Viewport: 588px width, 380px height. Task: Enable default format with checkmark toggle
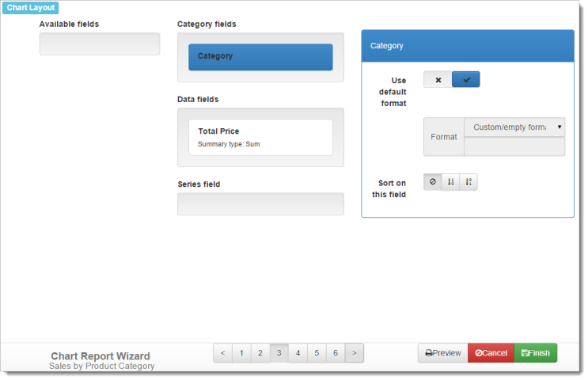[466, 80]
